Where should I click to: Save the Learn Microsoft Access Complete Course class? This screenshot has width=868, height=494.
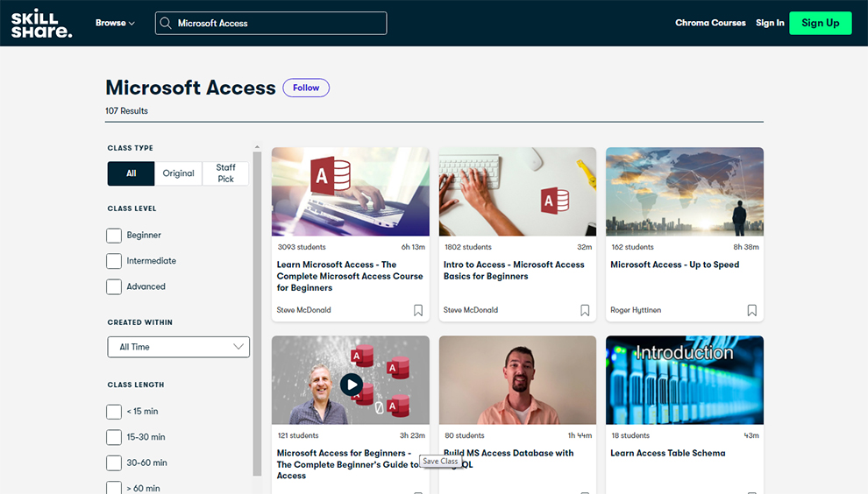[x=418, y=310]
